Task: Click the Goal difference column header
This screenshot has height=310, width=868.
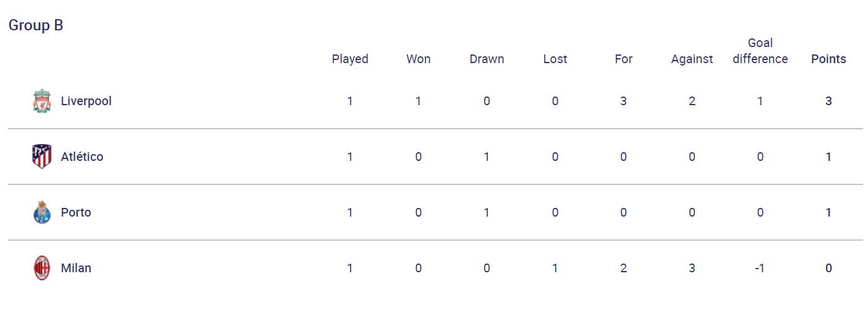Action: pyautogui.click(x=760, y=51)
